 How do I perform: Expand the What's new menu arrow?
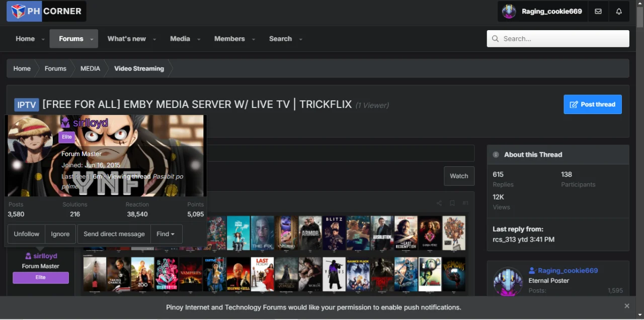pyautogui.click(x=154, y=39)
